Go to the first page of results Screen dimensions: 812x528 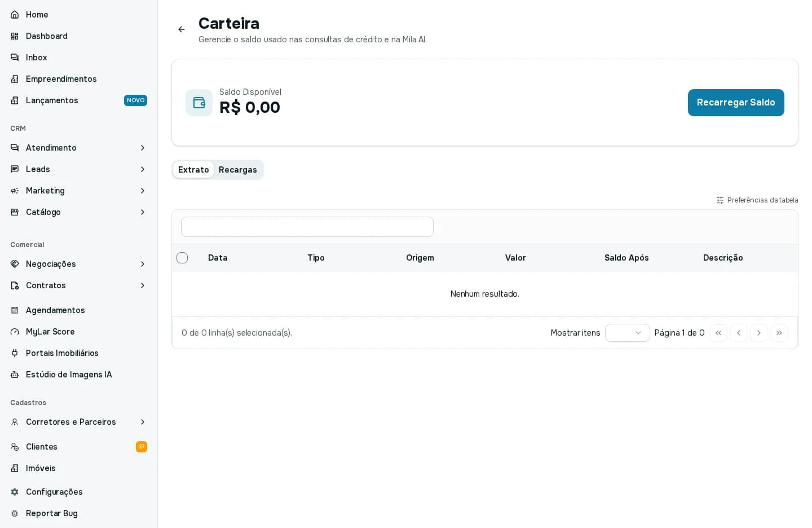tap(718, 333)
